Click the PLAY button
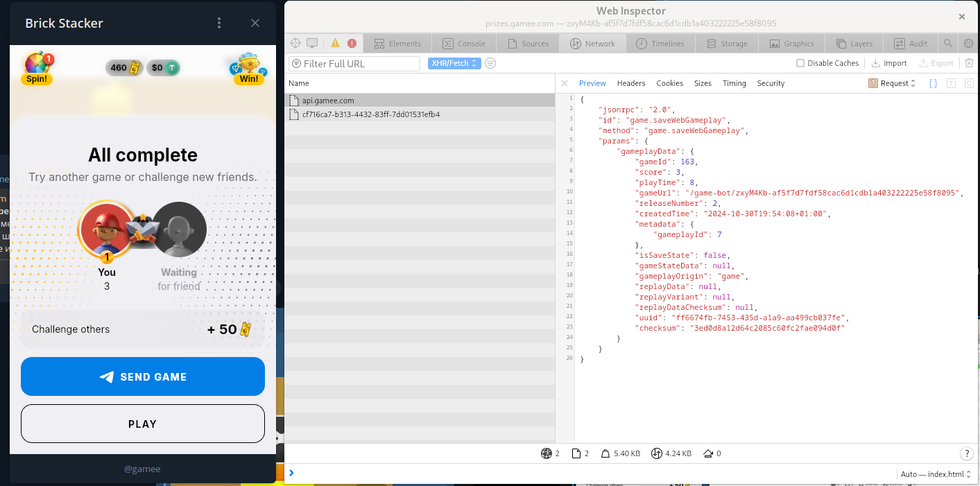This screenshot has height=486, width=980. coord(143,424)
